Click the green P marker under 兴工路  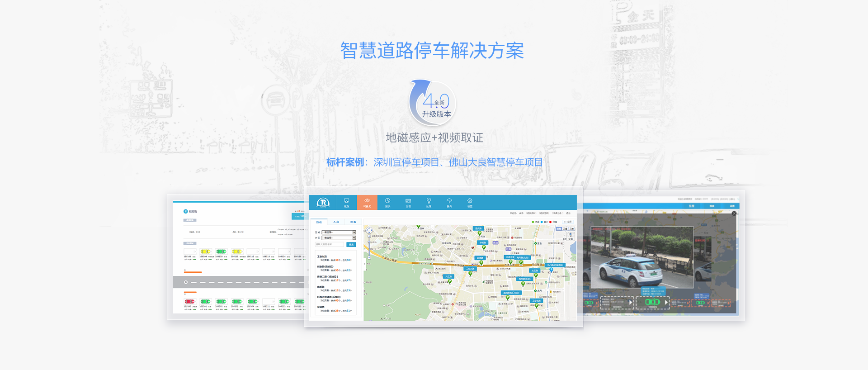point(450,281)
